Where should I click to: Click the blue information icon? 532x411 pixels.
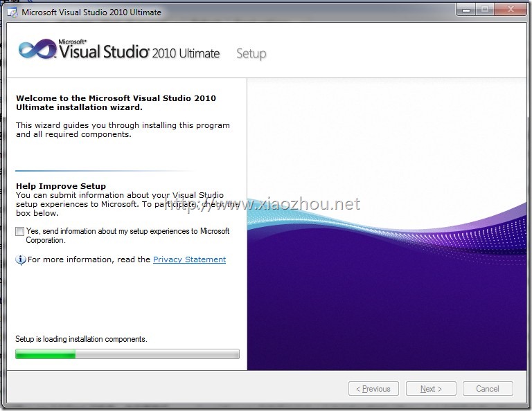tap(20, 259)
